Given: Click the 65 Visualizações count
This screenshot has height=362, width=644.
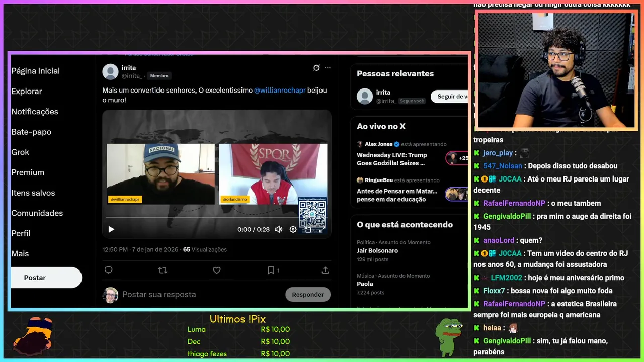Looking at the screenshot, I should pos(205,249).
